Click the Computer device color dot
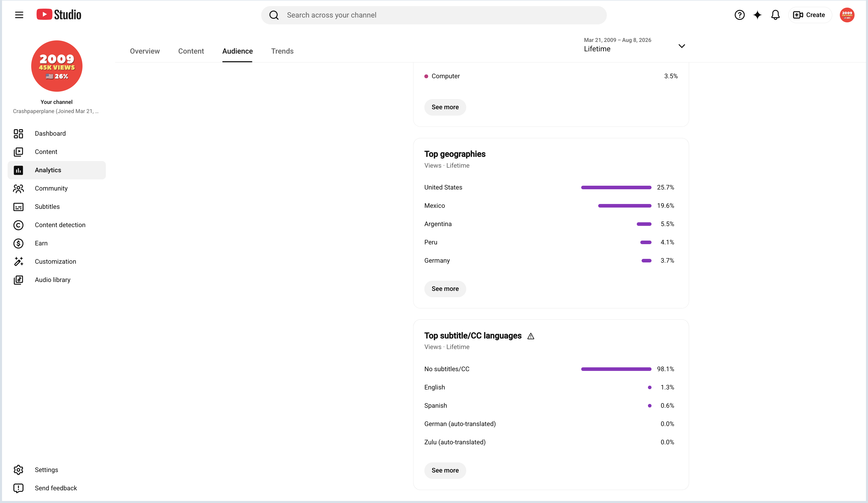868x503 pixels. pos(426,76)
